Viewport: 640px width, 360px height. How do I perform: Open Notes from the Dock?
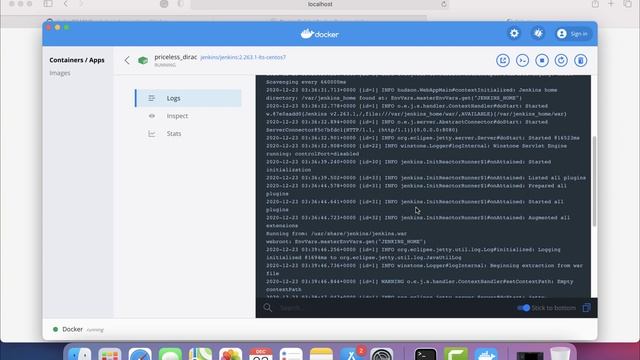(321, 354)
